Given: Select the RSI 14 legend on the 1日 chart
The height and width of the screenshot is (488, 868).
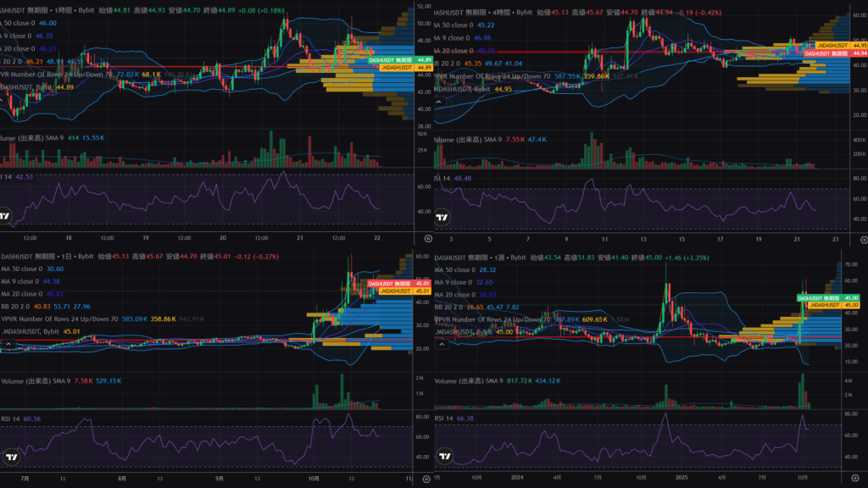Looking at the screenshot, I should tap(10, 419).
